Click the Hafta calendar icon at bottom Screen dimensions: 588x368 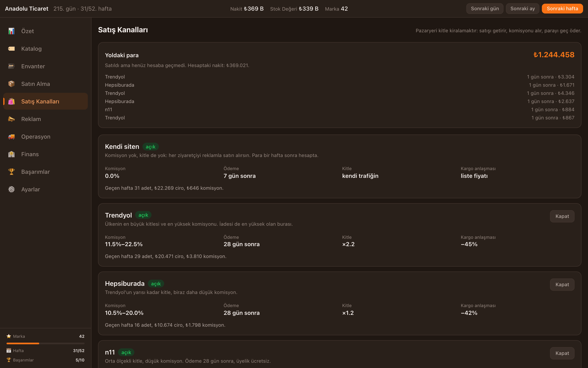coord(9,350)
